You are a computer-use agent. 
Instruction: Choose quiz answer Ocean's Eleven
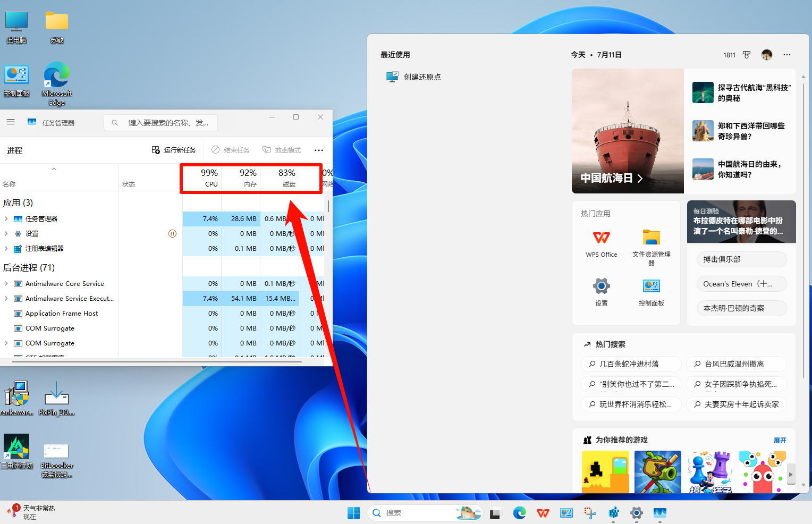(741, 284)
